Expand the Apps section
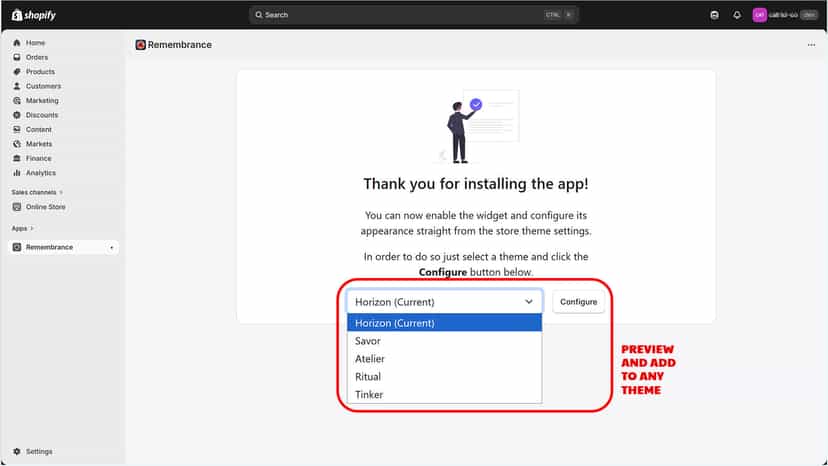Viewport: 828px width, 466px height. tap(22, 228)
